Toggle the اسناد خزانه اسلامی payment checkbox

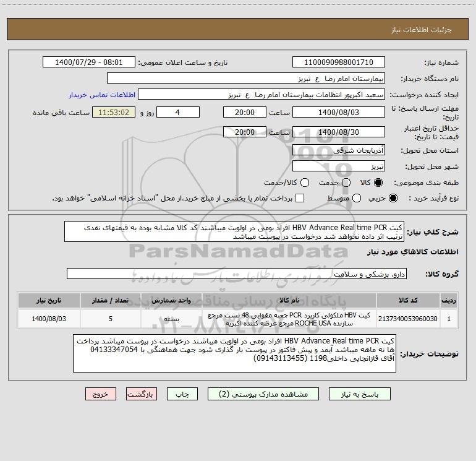coord(300,198)
